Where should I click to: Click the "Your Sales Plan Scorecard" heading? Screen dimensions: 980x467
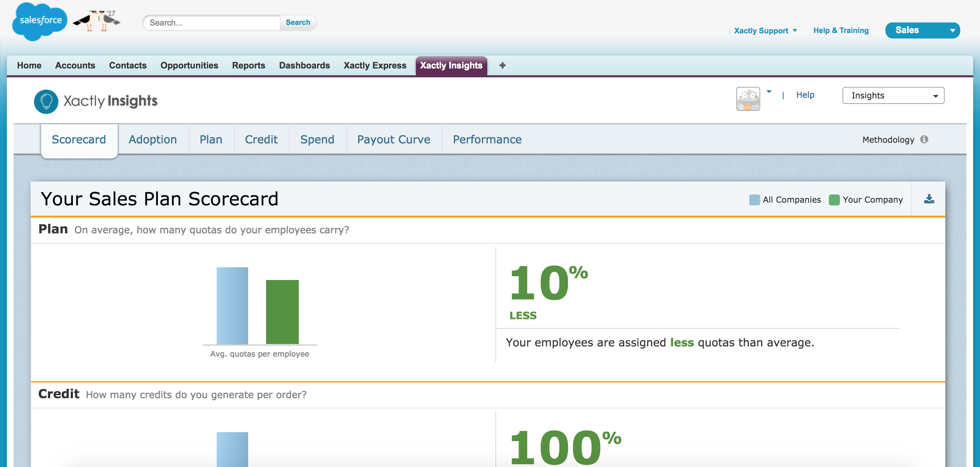tap(159, 199)
